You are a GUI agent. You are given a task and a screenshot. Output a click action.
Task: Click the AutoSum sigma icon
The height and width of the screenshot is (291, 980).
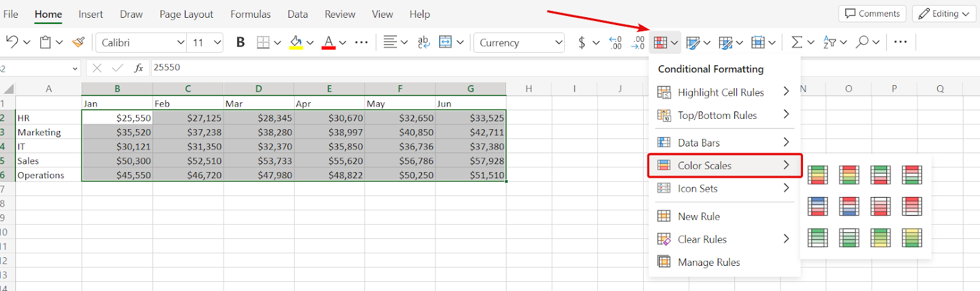[796, 42]
